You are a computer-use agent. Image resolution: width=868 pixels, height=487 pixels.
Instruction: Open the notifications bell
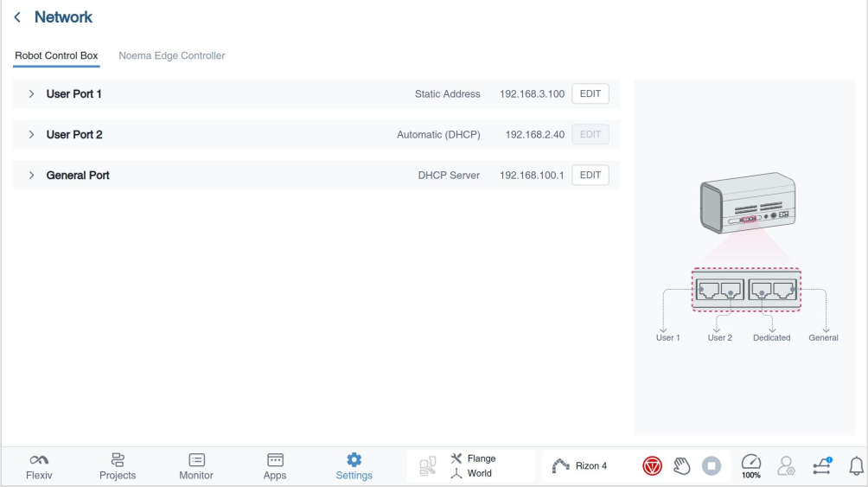(857, 466)
